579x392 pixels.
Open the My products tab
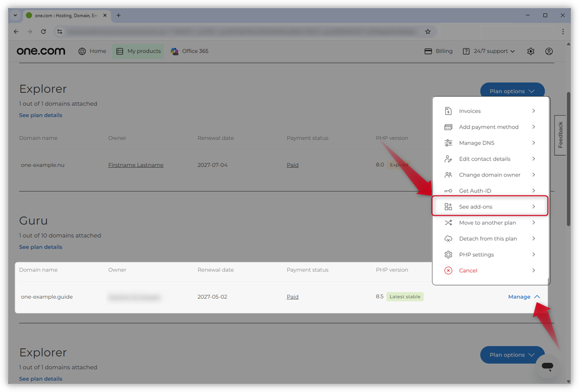click(x=138, y=51)
